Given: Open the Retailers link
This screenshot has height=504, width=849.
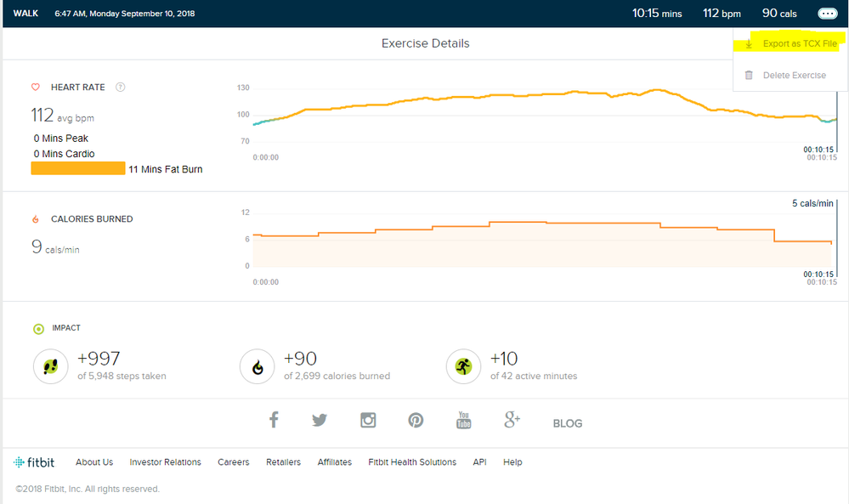Looking at the screenshot, I should (283, 462).
